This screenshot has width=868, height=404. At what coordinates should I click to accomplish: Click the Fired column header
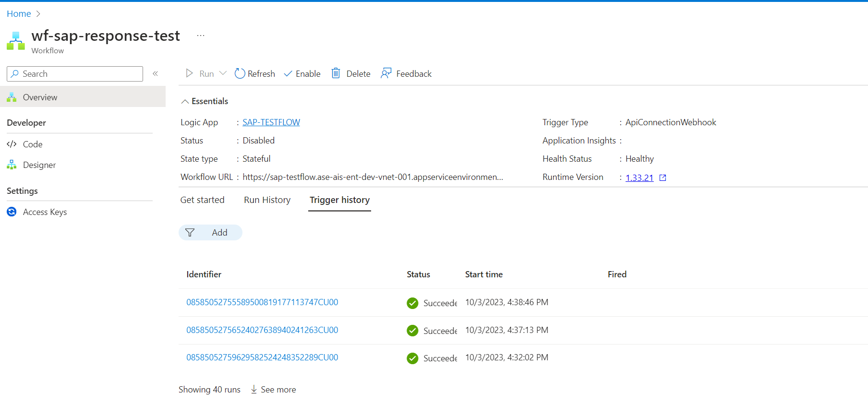coord(617,274)
